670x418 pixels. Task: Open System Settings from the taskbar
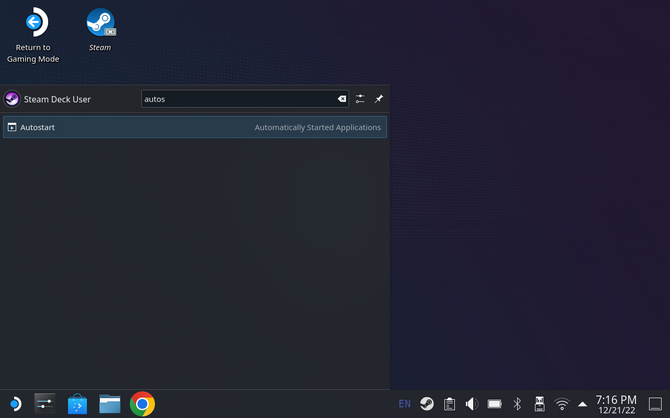point(45,404)
